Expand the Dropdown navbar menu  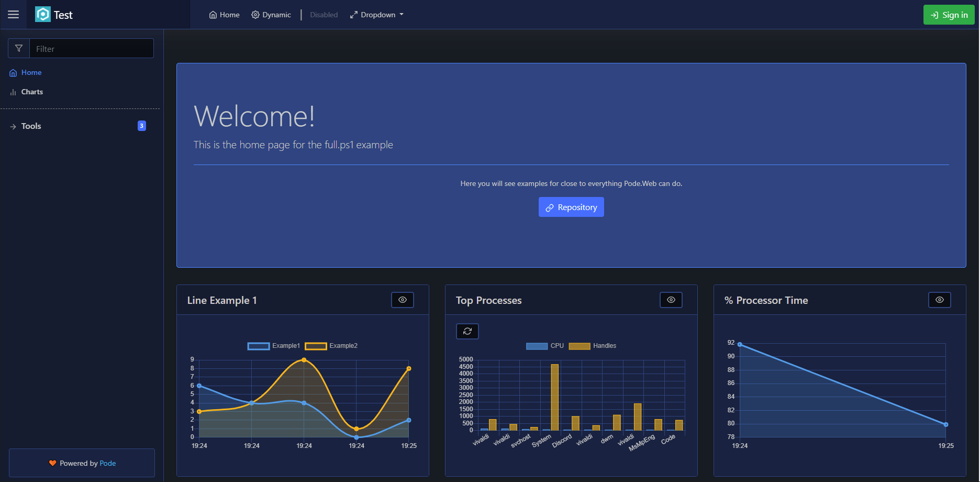(377, 15)
